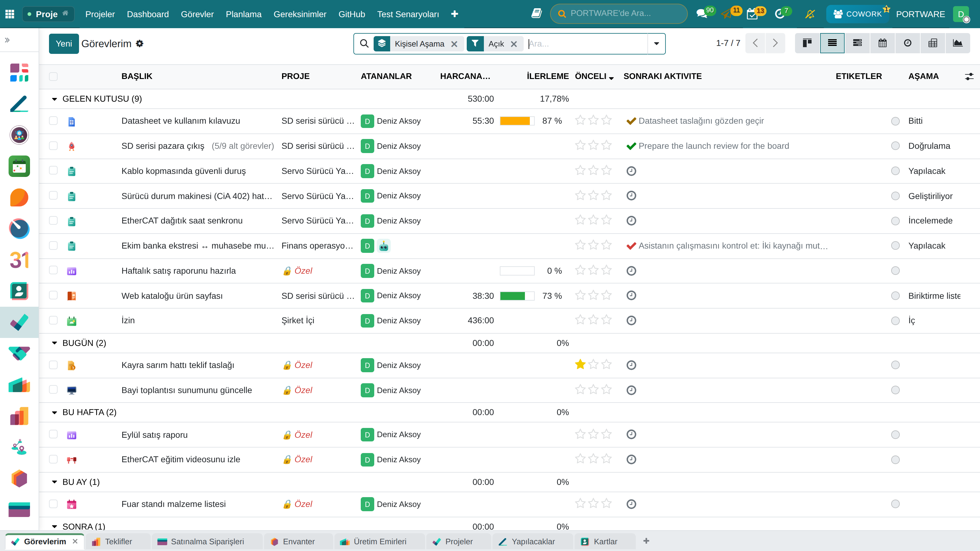The image size is (980, 551).
Task: Click the 73 % green progress bar
Action: (x=517, y=296)
